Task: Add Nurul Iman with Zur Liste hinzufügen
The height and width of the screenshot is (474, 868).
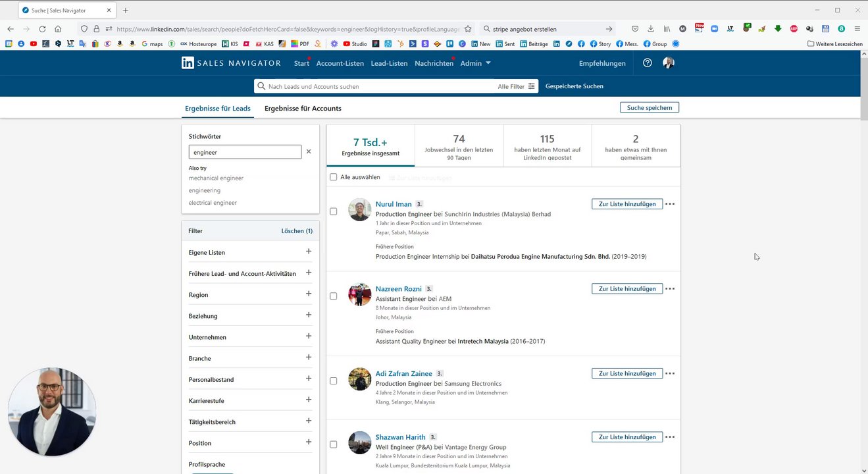Action: (x=627, y=204)
